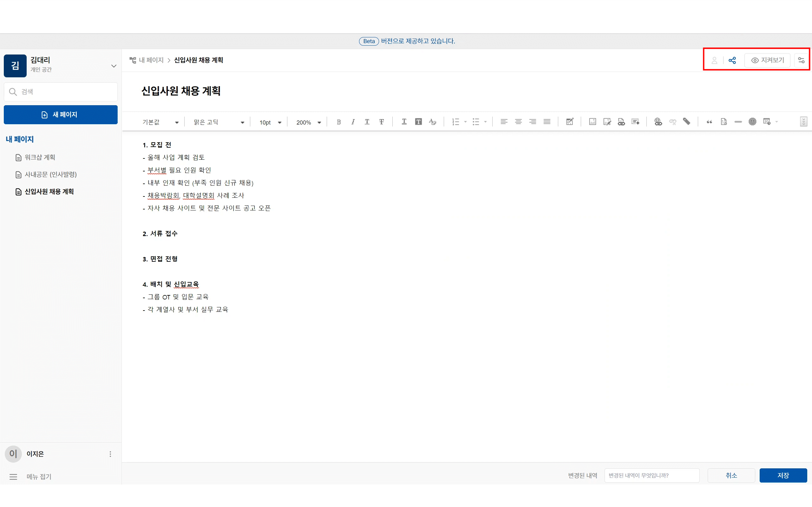Screen dimensions: 812x507
Task: Click the 저장 save button
Action: click(x=783, y=476)
